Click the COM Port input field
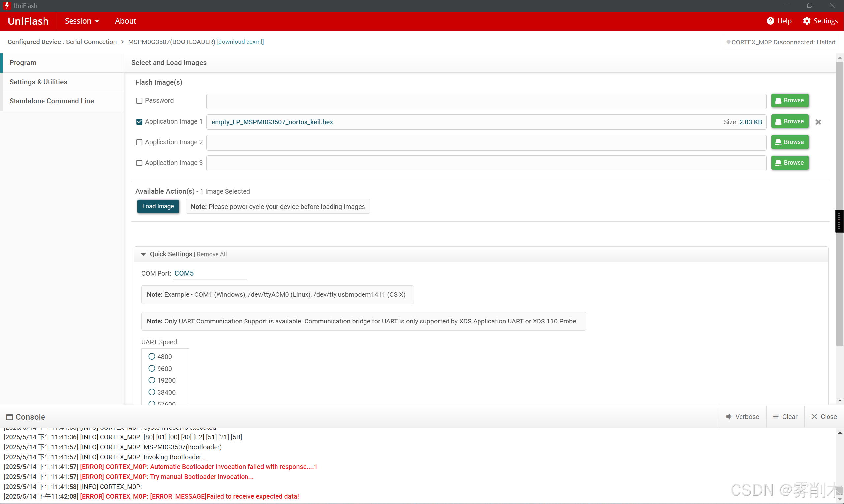 click(x=210, y=274)
